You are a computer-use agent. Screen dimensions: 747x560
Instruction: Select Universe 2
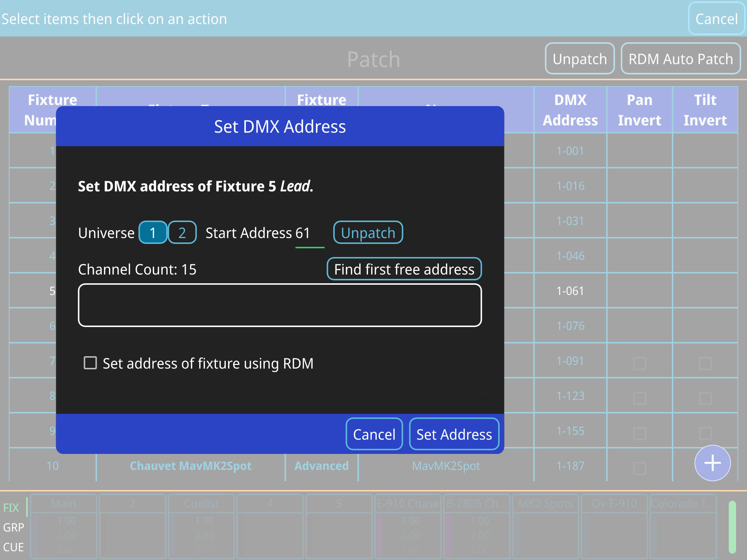coord(182,233)
